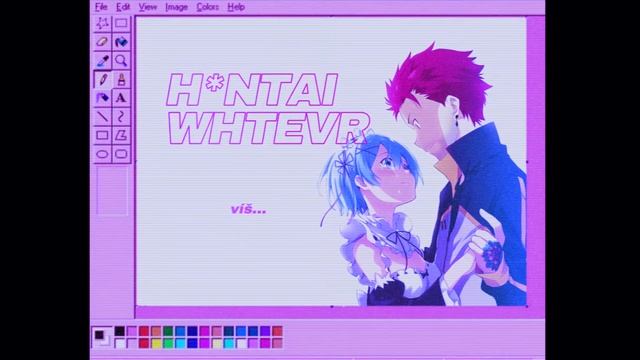640x360 pixels.
Task: Choose the dark green color swatch
Action: (168, 331)
